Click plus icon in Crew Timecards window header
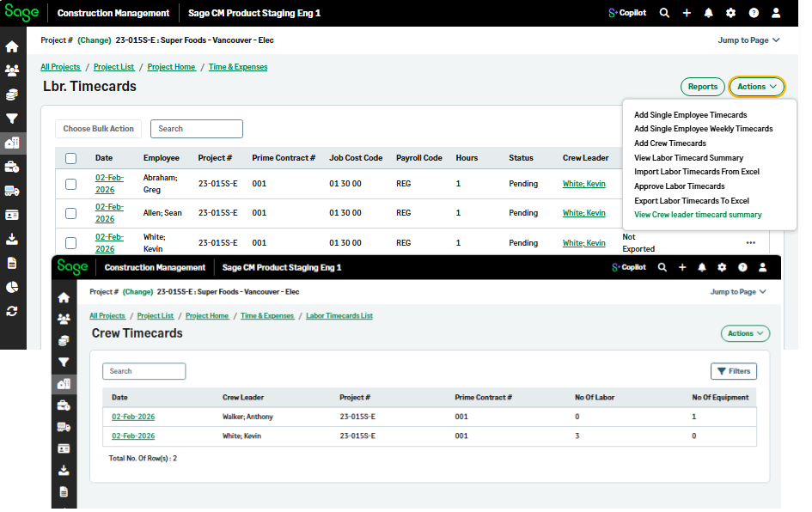 [682, 267]
